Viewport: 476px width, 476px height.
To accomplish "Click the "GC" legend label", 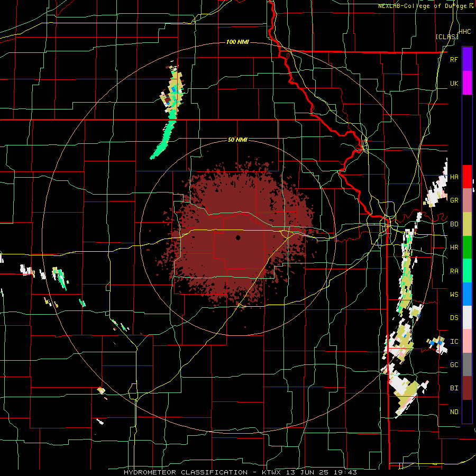I will (x=454, y=365).
